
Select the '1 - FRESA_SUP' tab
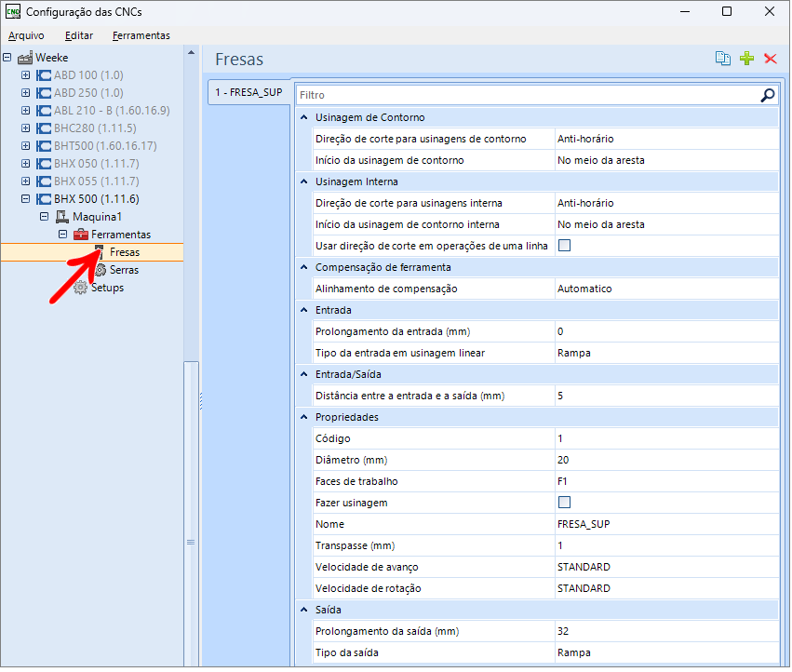[248, 93]
